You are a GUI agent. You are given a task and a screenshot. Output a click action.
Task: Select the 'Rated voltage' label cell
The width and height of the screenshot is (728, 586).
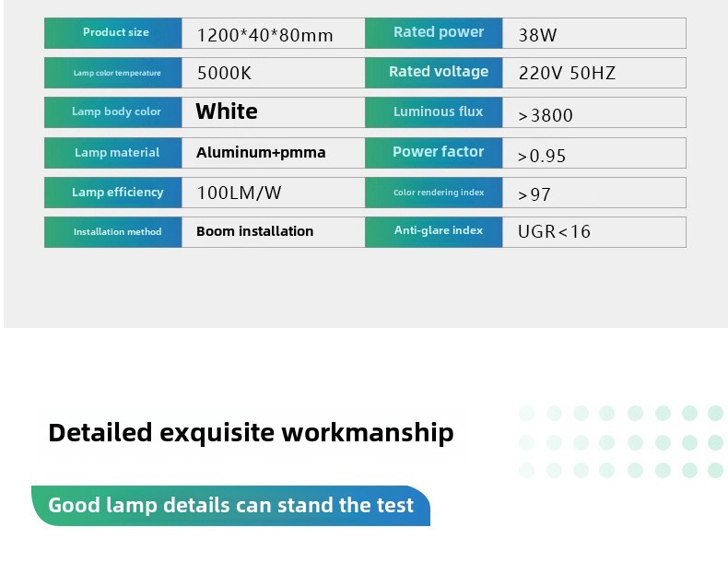click(434, 73)
